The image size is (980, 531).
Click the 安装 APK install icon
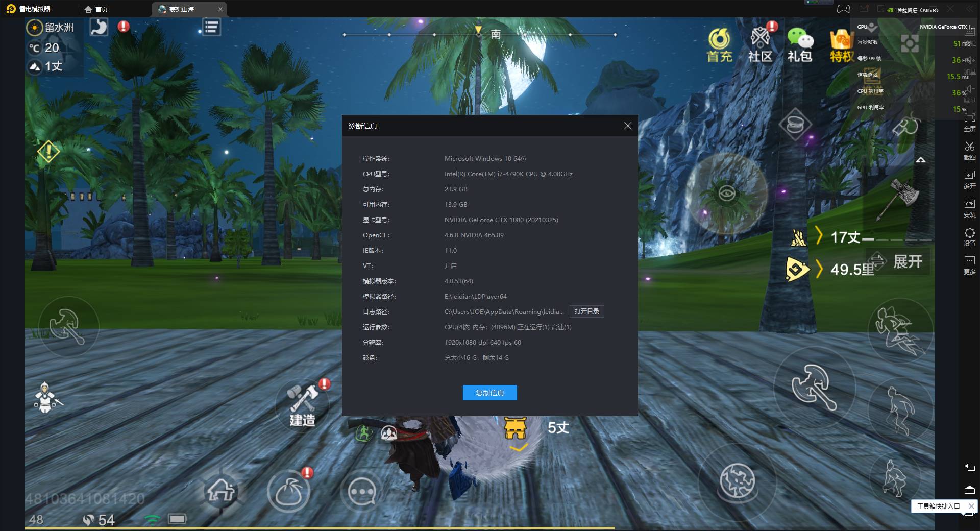969,207
